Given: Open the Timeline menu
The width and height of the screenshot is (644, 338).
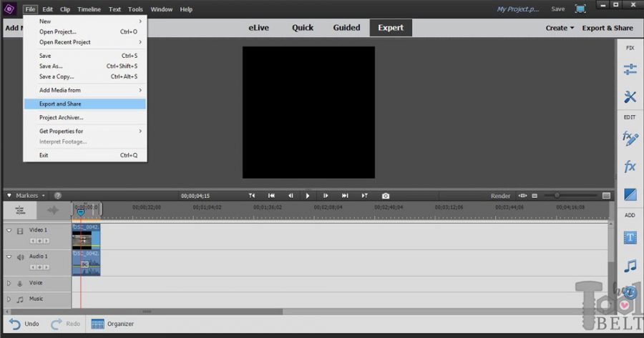Looking at the screenshot, I should coord(89,9).
